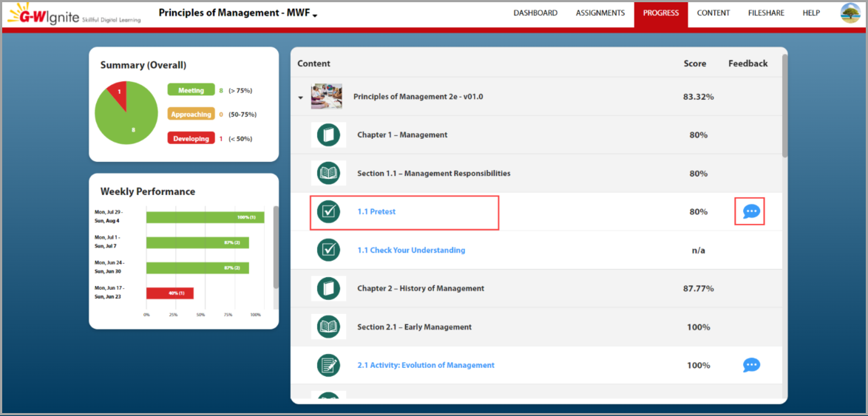The image size is (868, 416).
Task: Open feedback for 1.1 Pretest
Action: click(751, 211)
